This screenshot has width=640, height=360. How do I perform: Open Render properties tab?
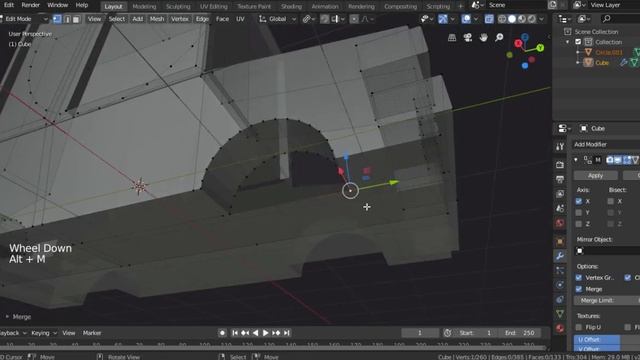click(x=560, y=164)
